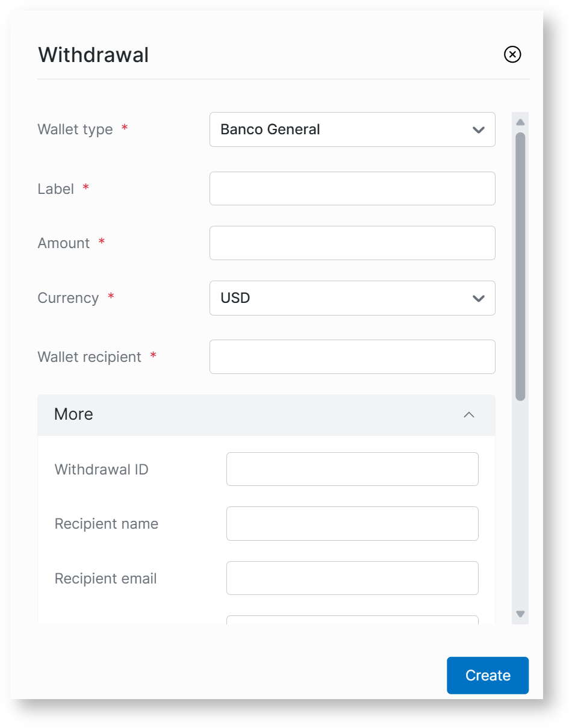Click the vertical scrollbar thumb
This screenshot has height=728, width=572.
coord(520,265)
